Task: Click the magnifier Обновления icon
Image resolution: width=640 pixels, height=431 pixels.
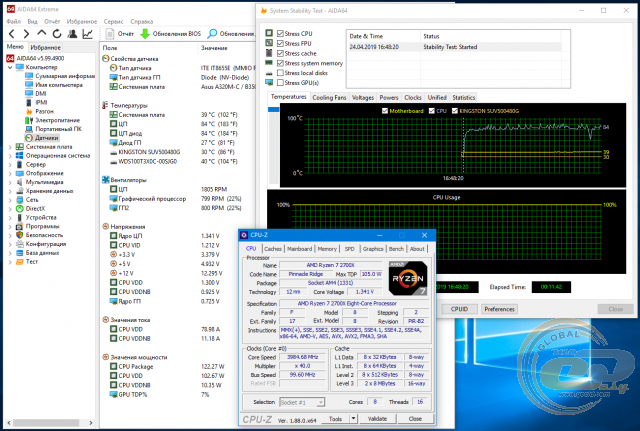Action: click(212, 34)
